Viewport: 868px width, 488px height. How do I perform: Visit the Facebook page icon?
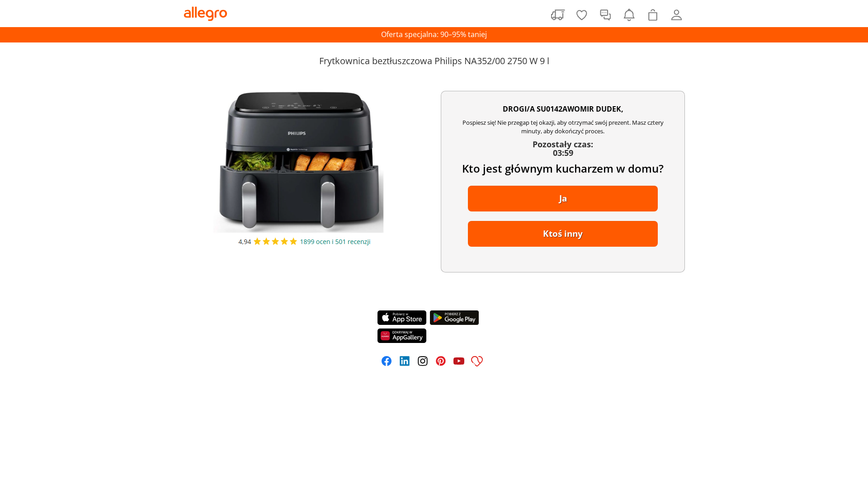pyautogui.click(x=387, y=361)
